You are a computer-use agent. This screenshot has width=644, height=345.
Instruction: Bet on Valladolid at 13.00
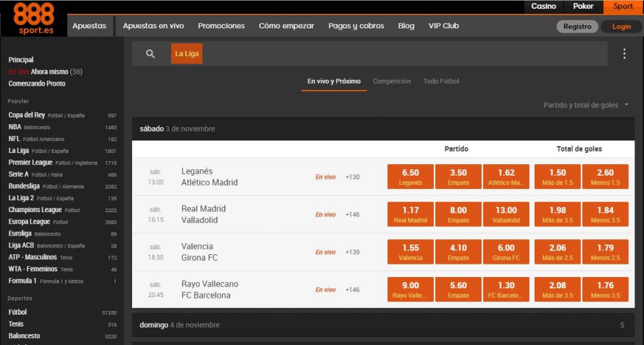(506, 214)
